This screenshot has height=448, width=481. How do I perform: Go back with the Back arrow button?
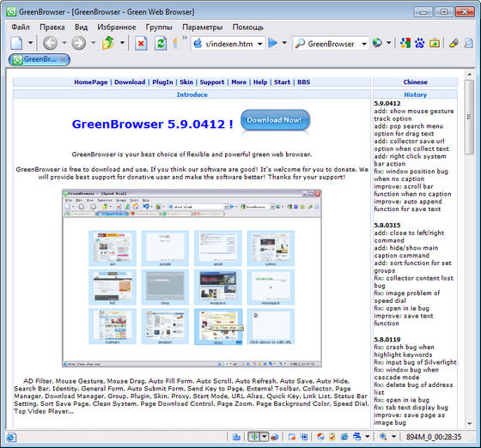point(50,43)
